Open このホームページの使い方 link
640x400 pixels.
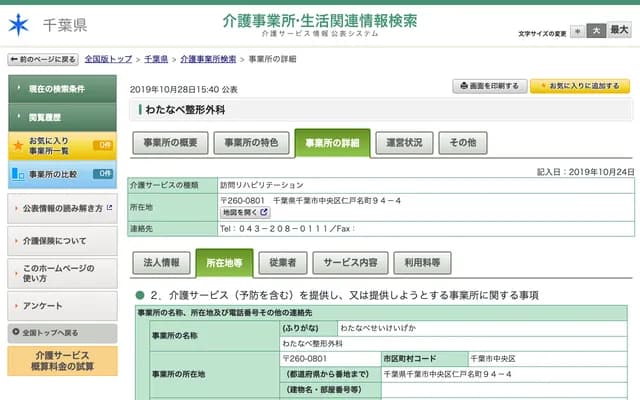(62, 273)
